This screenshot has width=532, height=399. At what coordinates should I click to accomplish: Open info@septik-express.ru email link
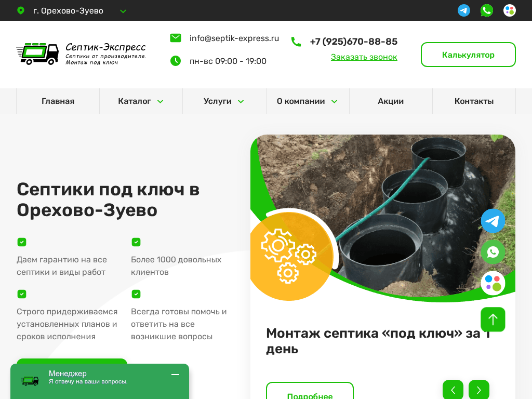(234, 38)
